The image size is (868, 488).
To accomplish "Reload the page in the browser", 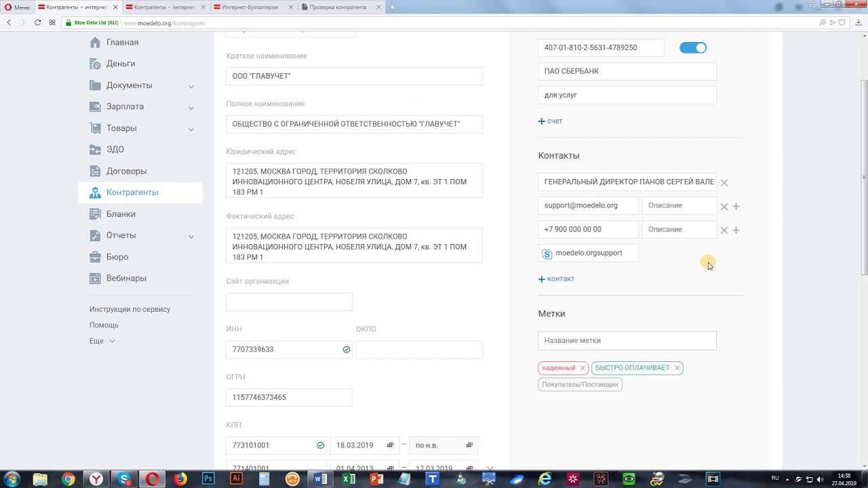I will pyautogui.click(x=37, y=22).
